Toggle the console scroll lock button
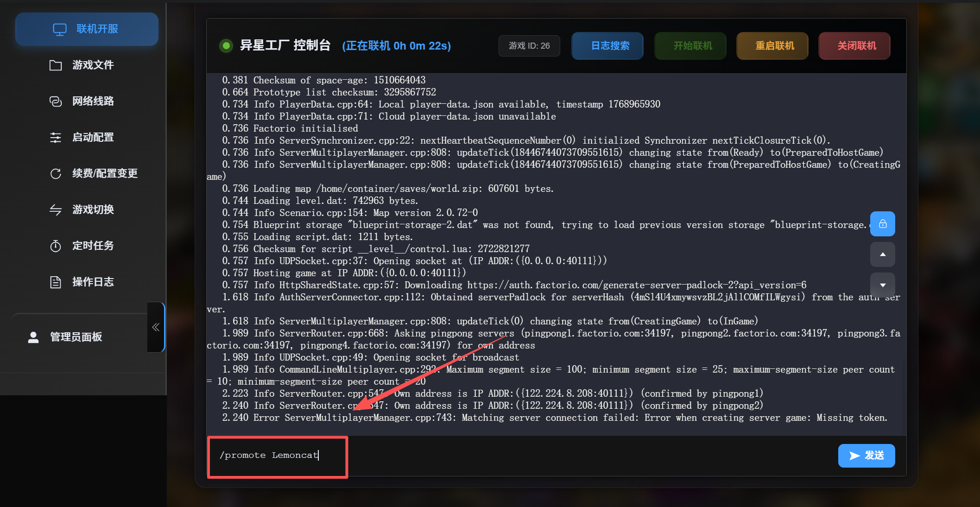Image resolution: width=980 pixels, height=507 pixels. (882, 224)
